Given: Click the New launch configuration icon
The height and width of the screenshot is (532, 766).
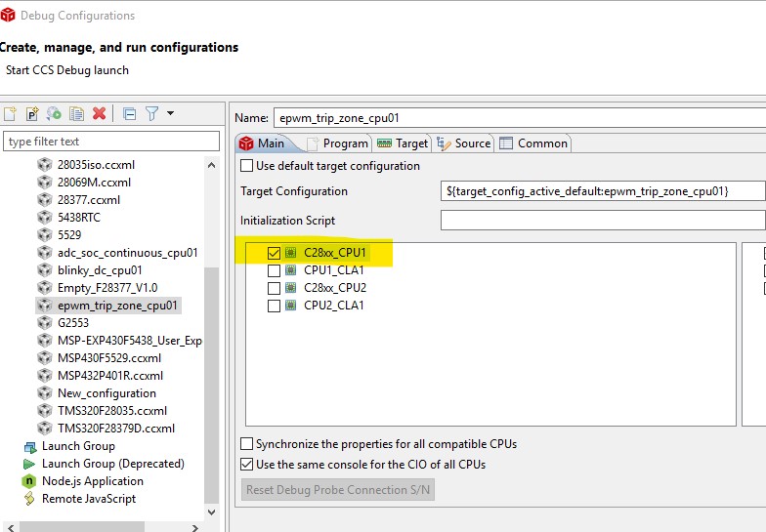Looking at the screenshot, I should tap(10, 113).
